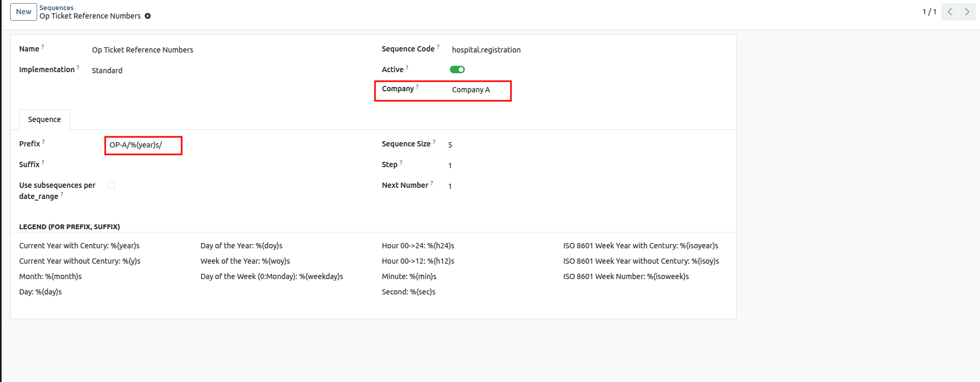Select legend text Current Year with Century
The width and height of the screenshot is (980, 382).
coord(80,246)
